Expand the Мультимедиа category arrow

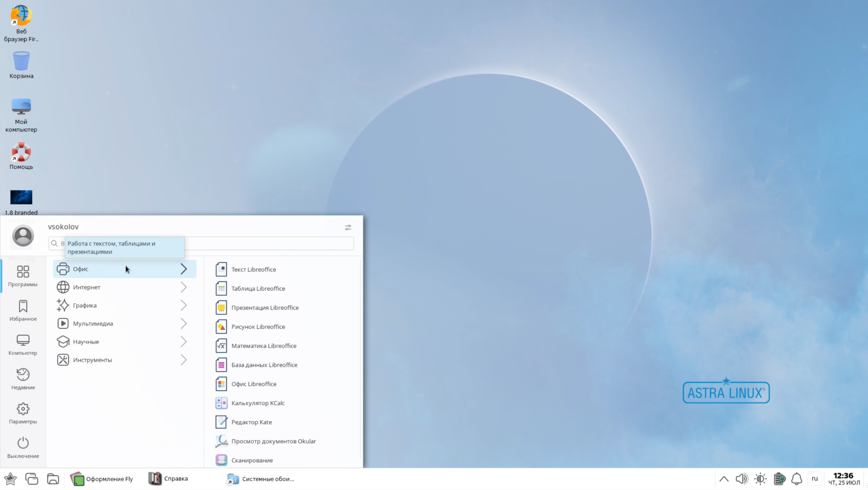pos(184,324)
